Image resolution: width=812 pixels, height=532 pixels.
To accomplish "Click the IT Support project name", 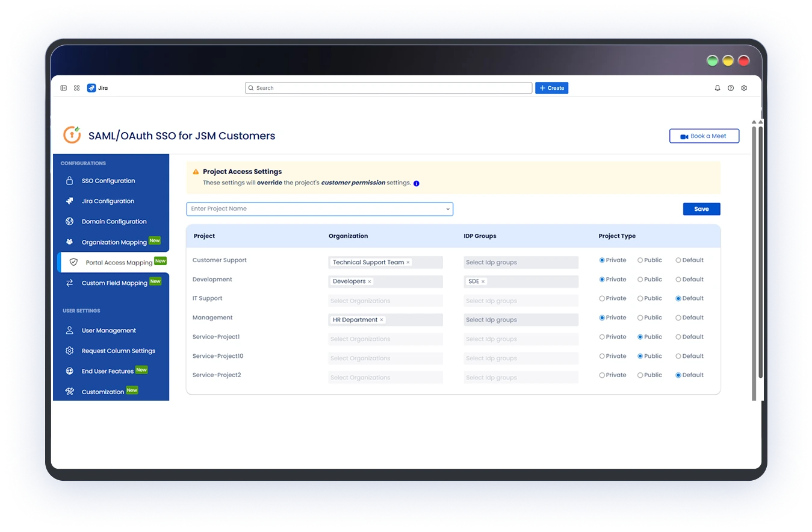I will click(x=208, y=298).
